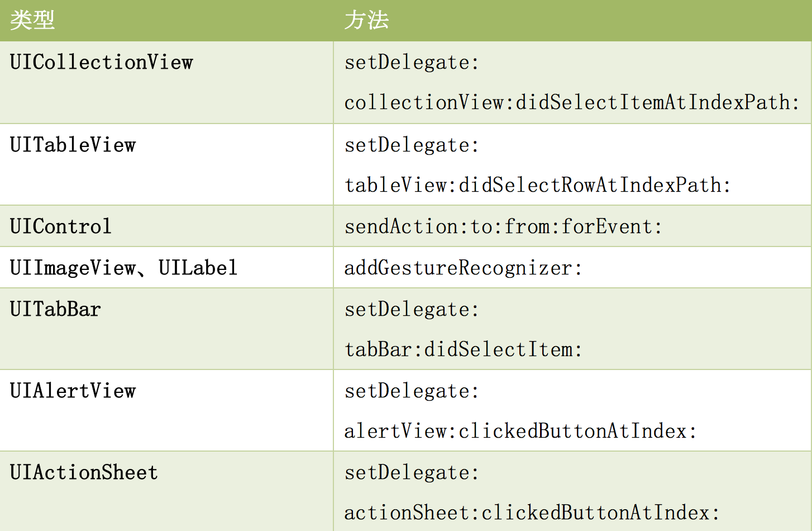Click setDelegate: in the UITabBar row
This screenshot has height=531, width=812.
click(412, 309)
